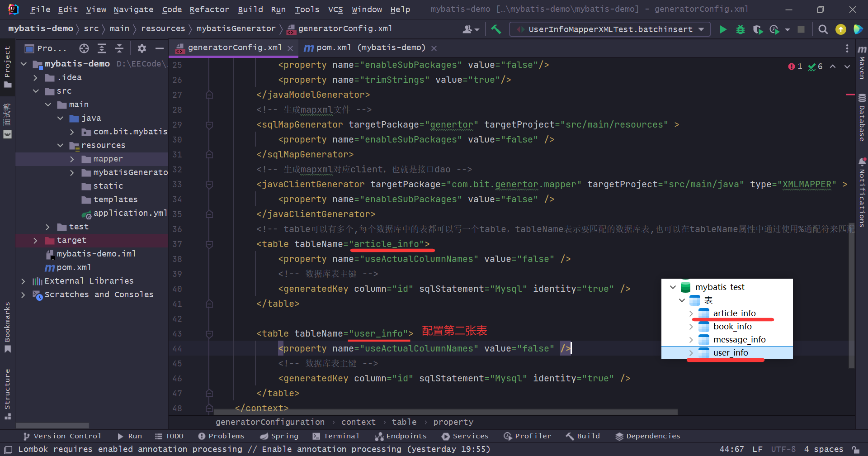Run UserInfoMapperXMLTest with green play icon

tap(723, 29)
